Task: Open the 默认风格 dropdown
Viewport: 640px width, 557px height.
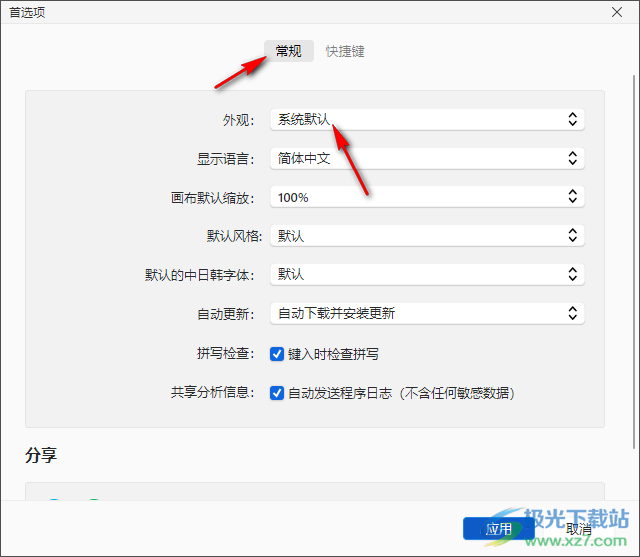Action: pos(427,236)
